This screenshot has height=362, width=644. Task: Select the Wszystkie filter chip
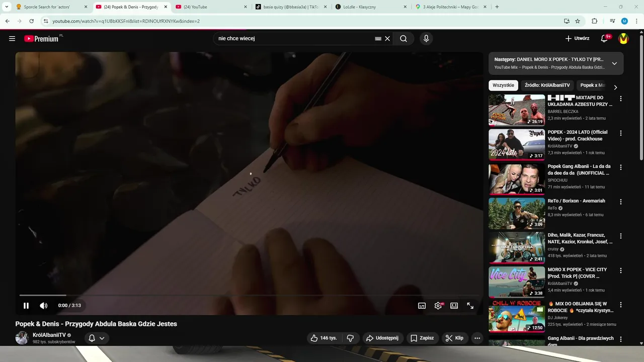point(503,85)
